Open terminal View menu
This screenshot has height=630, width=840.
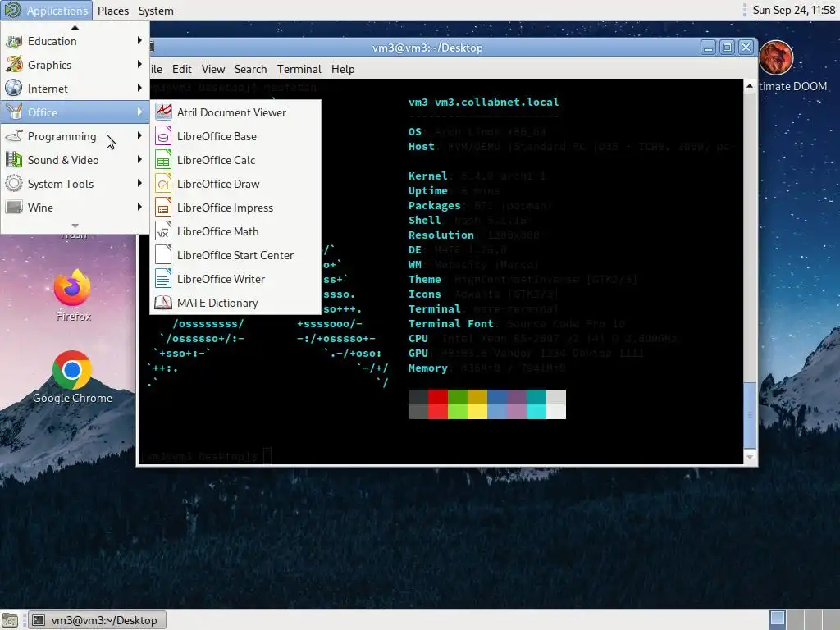[x=213, y=69]
